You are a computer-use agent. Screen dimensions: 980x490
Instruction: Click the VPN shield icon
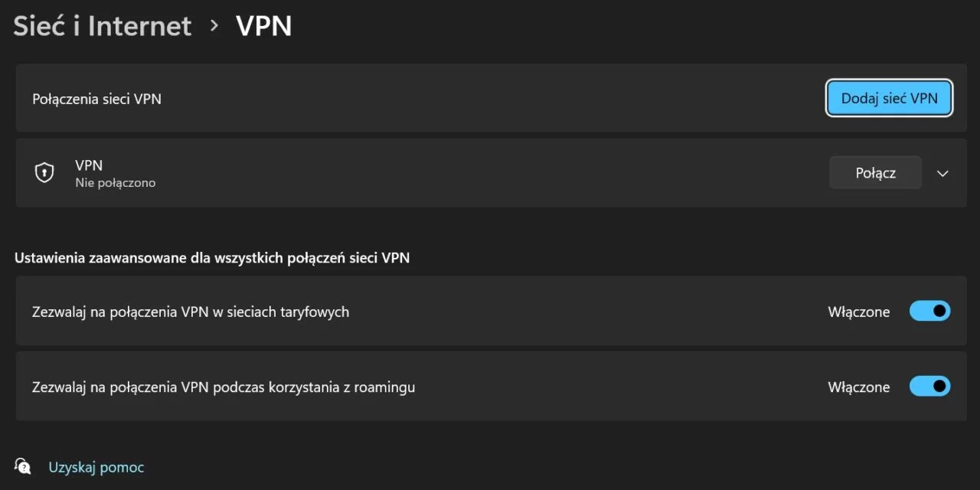(x=44, y=173)
